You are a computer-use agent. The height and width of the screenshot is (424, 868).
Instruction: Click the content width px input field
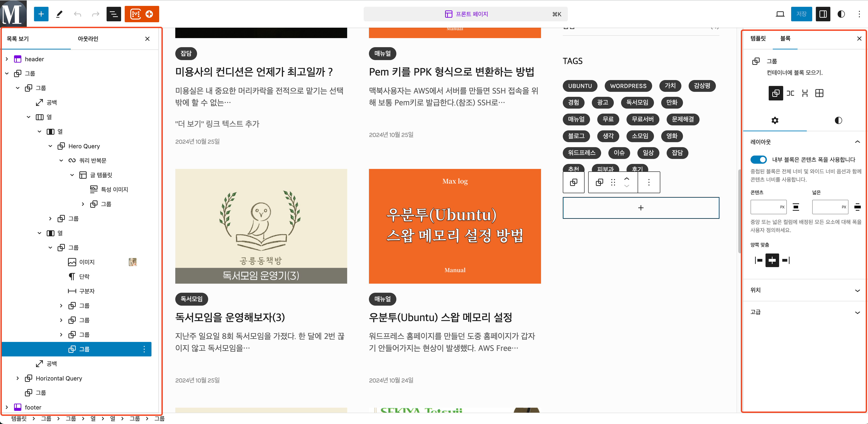(764, 207)
